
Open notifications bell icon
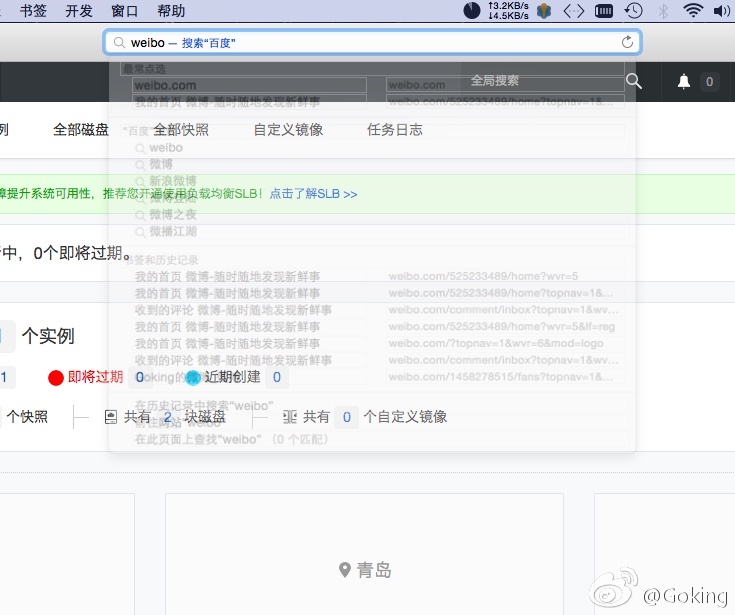tap(684, 81)
